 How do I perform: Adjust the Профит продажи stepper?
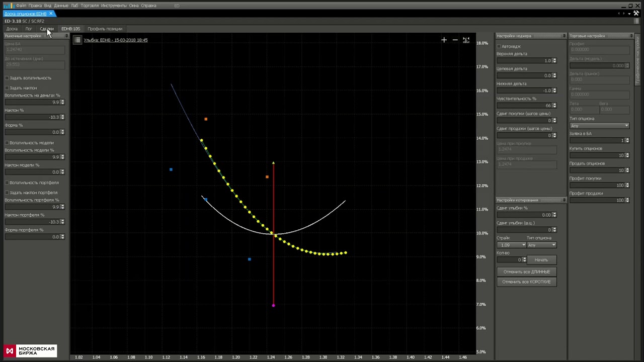[627, 200]
